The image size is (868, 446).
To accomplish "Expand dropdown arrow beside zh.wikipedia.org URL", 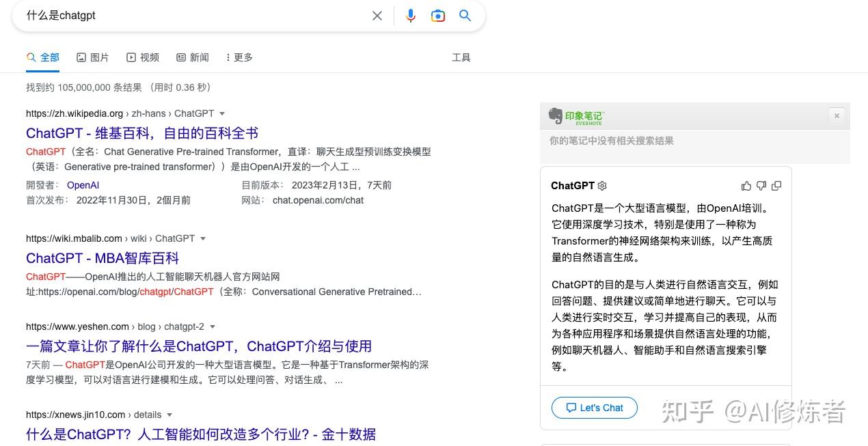I will [222, 113].
